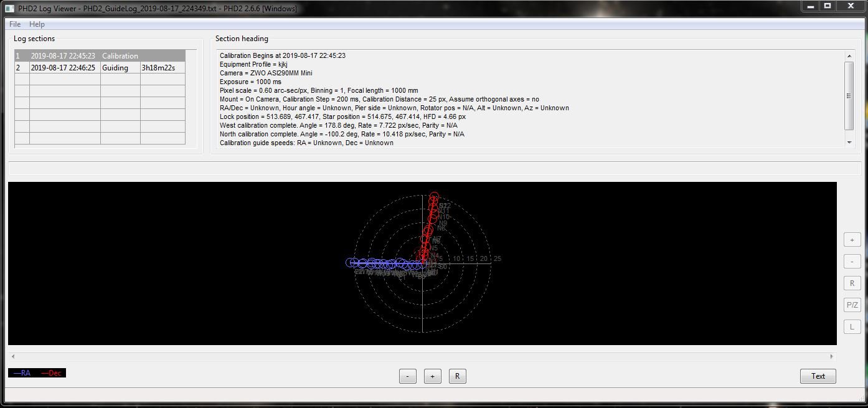868x408 pixels.
Task: Click the bottom R reset button
Action: coord(457,376)
